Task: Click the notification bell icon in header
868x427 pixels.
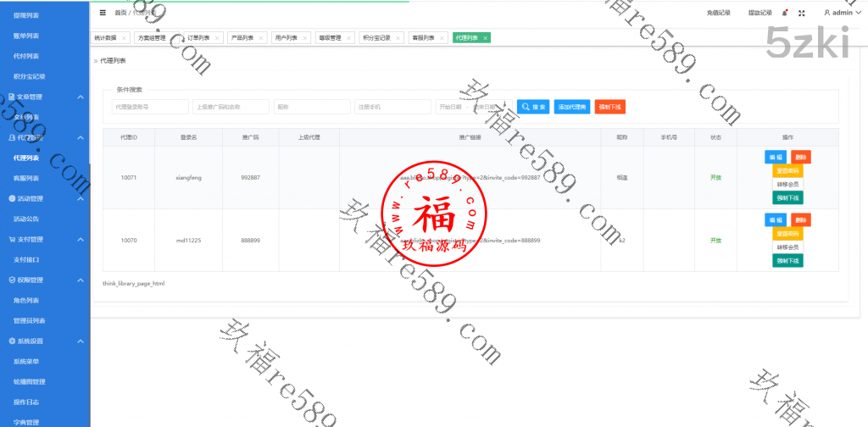Action: 785,13
